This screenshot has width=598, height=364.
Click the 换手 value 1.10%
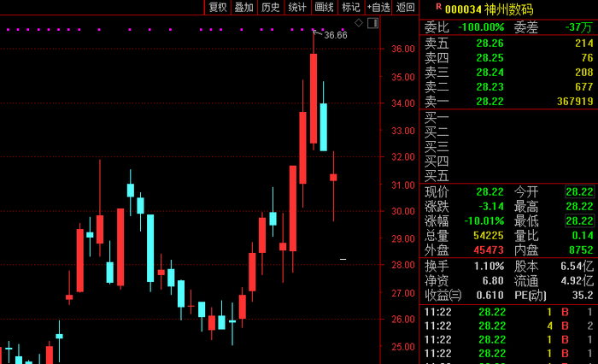(x=489, y=266)
